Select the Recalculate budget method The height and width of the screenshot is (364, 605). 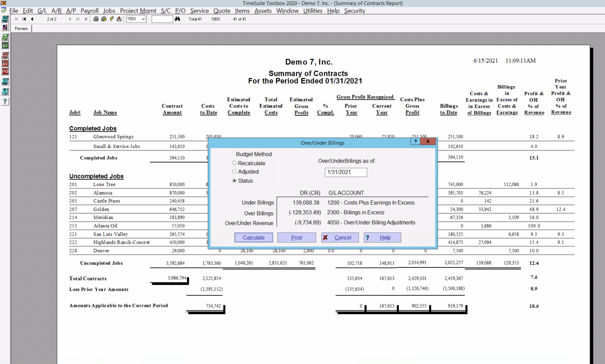[234, 163]
